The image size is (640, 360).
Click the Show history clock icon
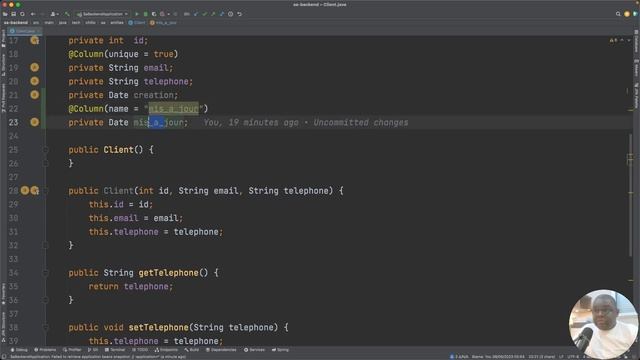[231, 14]
